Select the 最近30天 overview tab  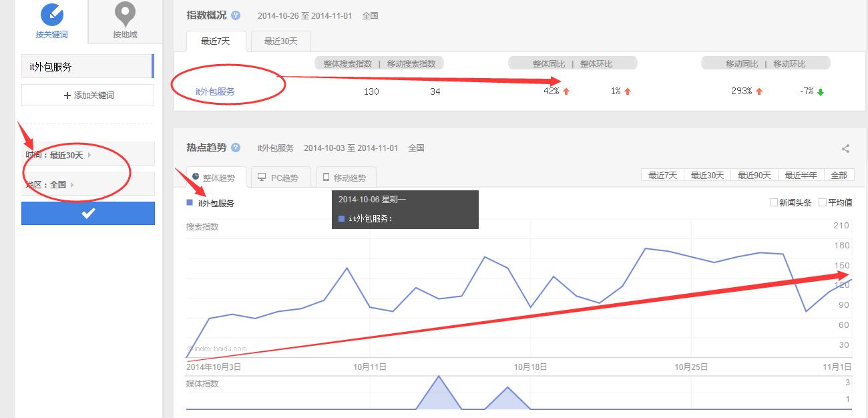pyautogui.click(x=280, y=41)
